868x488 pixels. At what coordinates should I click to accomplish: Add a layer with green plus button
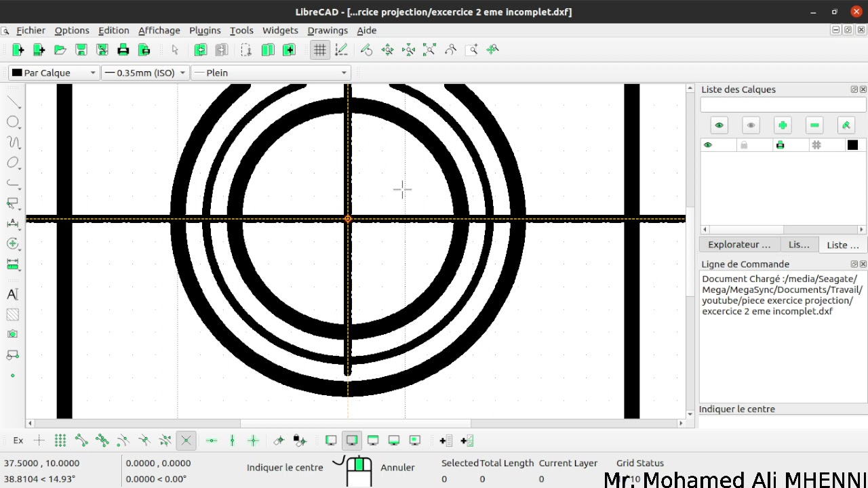(x=783, y=125)
